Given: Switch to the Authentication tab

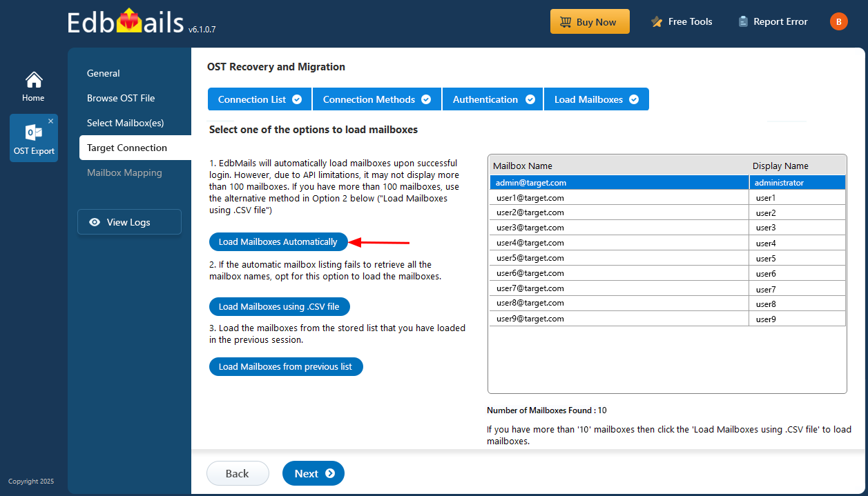Looking at the screenshot, I should (x=493, y=99).
